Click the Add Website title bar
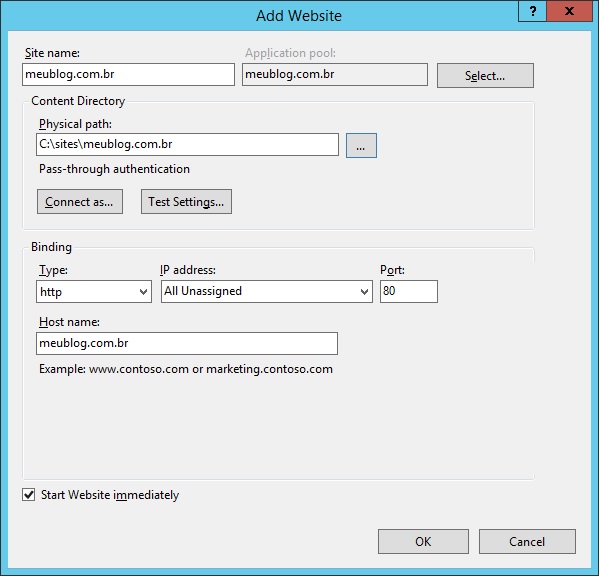This screenshot has width=599, height=576. pyautogui.click(x=299, y=16)
